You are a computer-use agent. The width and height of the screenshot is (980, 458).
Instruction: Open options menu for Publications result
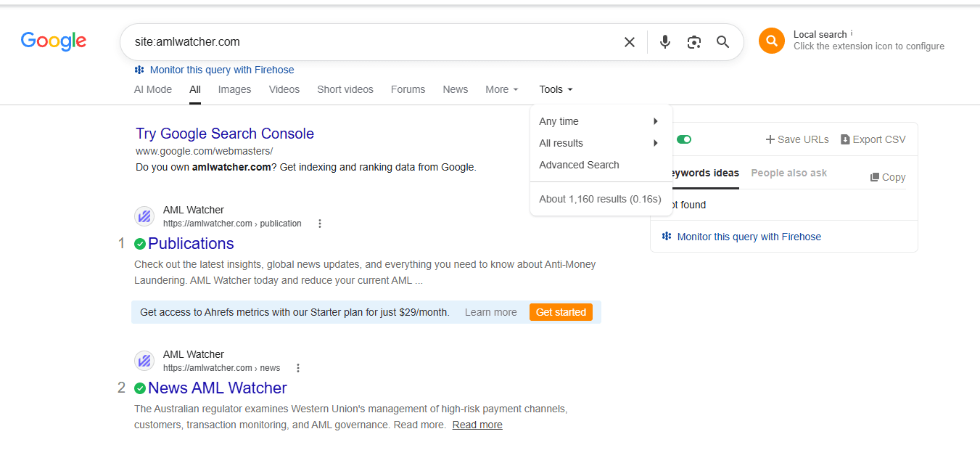320,224
